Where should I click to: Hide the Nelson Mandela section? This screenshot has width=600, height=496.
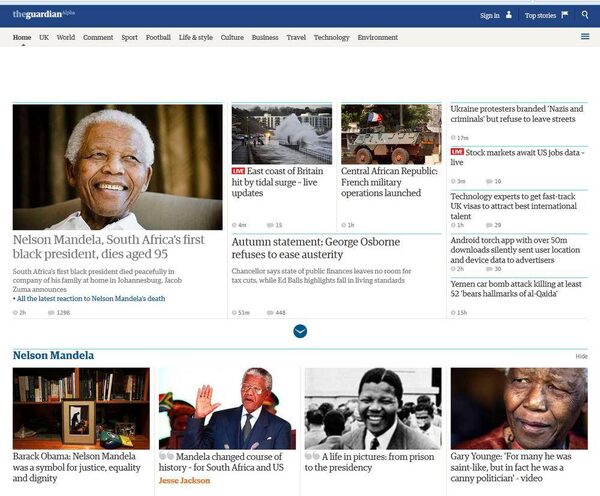point(581,356)
